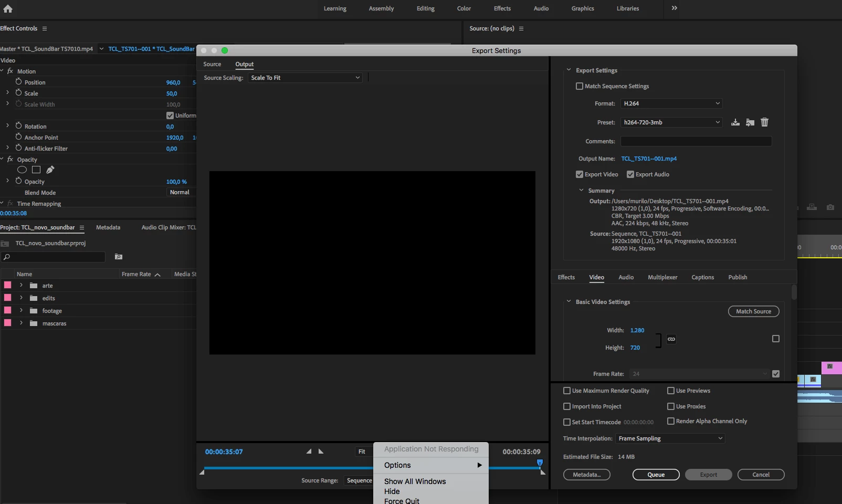Click output name TCL_TS701--001.mp4 link
Viewport: 842px width, 504px height.
click(649, 159)
